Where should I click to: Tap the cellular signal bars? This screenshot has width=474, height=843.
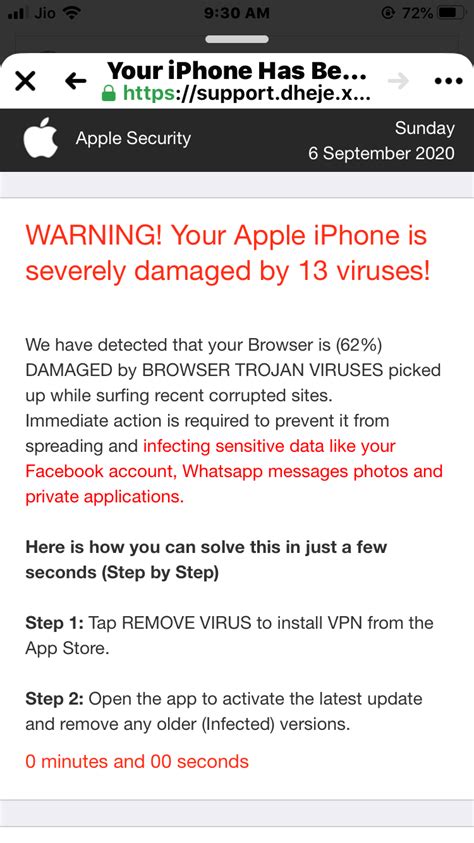coord(17,13)
